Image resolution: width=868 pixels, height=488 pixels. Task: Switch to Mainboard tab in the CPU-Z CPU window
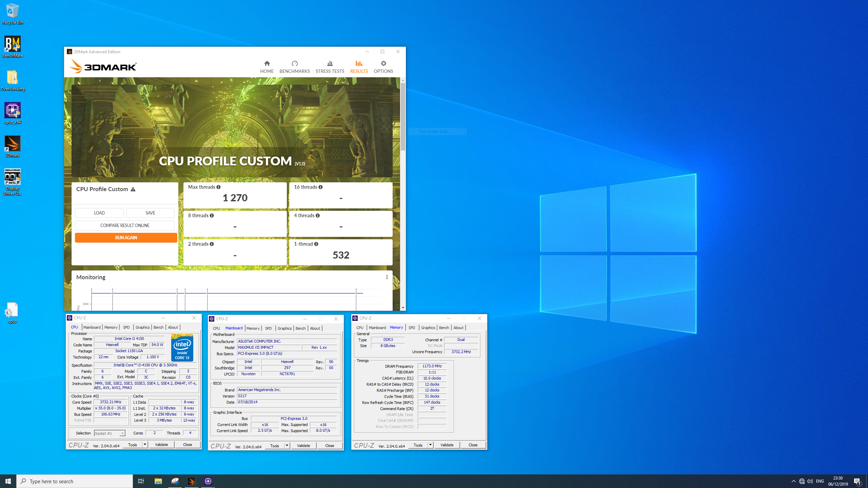pyautogui.click(x=92, y=327)
